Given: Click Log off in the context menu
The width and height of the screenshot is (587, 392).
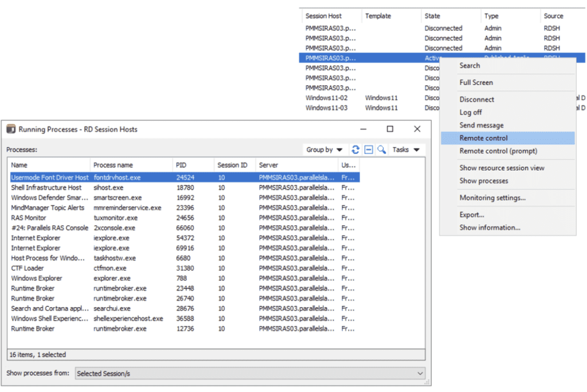Looking at the screenshot, I should point(471,112).
